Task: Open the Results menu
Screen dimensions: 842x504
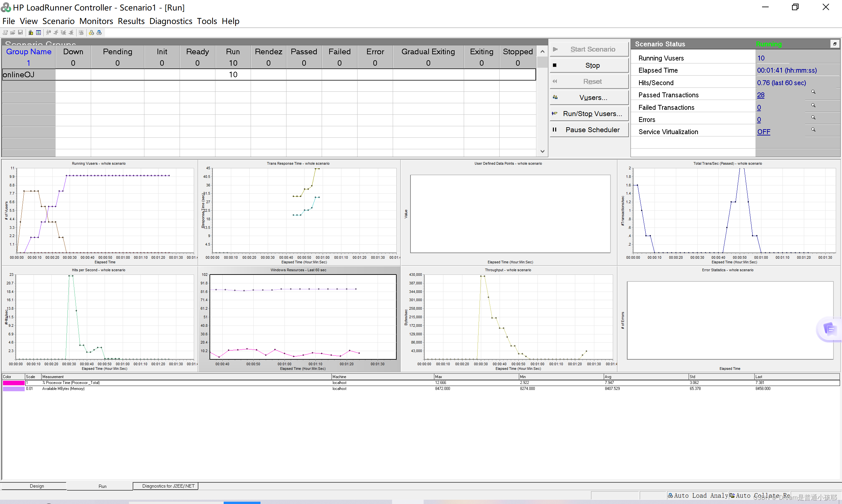Action: 131,21
